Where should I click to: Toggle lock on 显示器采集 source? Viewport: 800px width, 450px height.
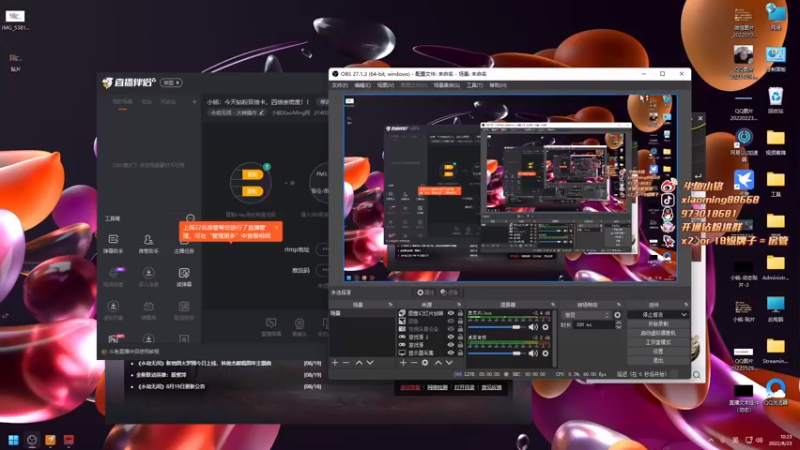(460, 353)
